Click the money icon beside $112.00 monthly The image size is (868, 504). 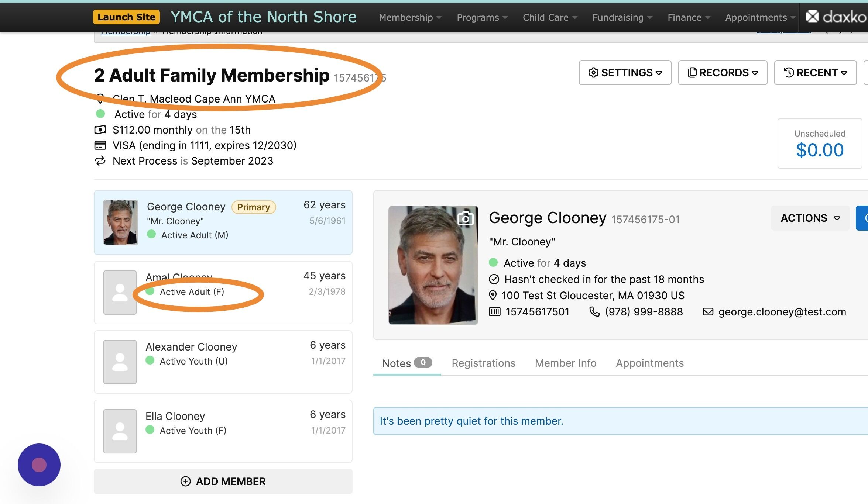click(100, 130)
